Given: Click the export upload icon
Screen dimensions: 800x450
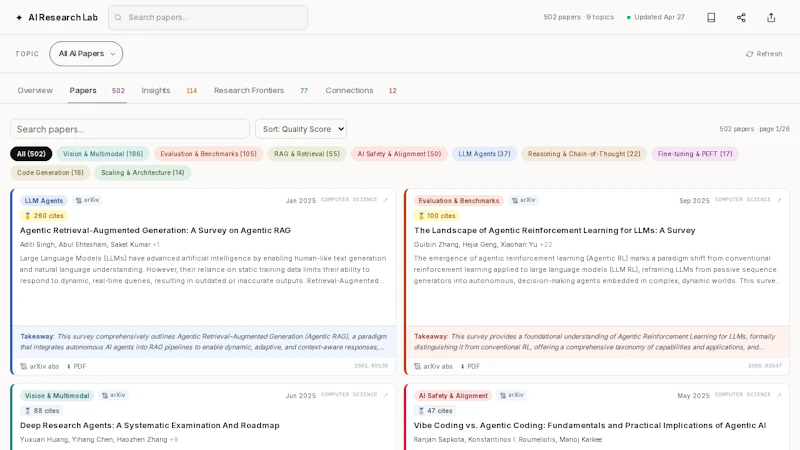Looking at the screenshot, I should pos(771,17).
